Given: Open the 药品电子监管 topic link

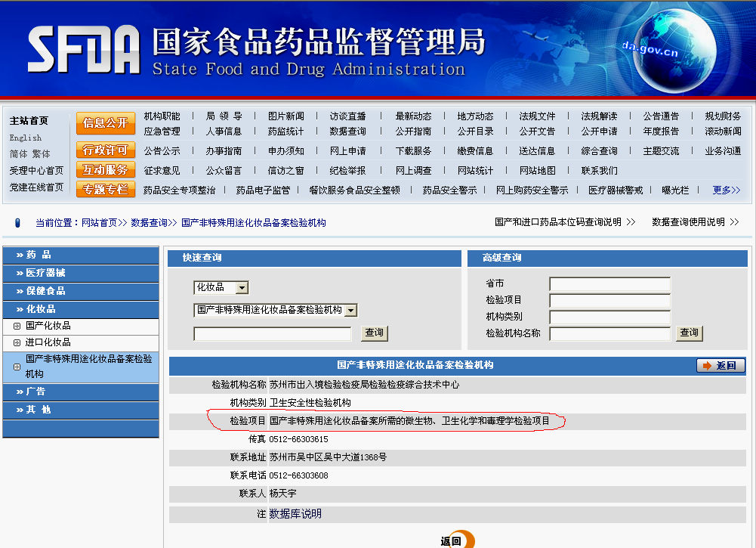Looking at the screenshot, I should point(264,190).
